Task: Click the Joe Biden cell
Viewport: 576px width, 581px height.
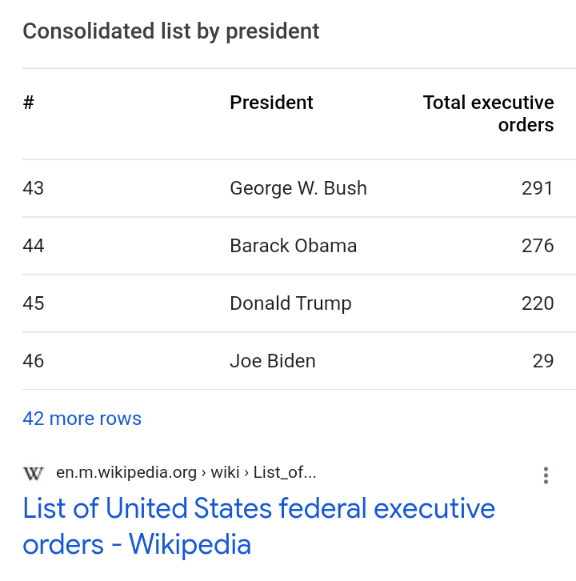Action: coord(273,361)
